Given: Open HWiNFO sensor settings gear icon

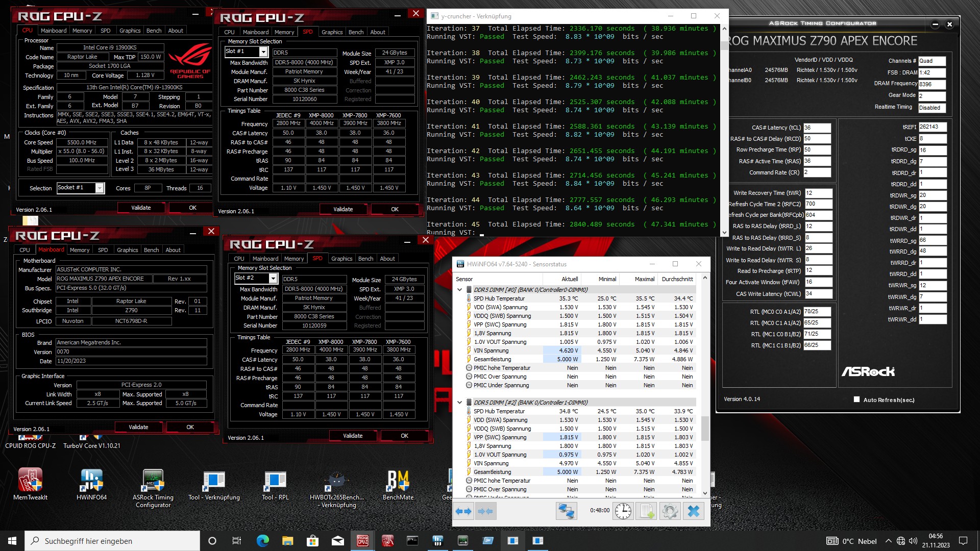Looking at the screenshot, I should click(670, 511).
